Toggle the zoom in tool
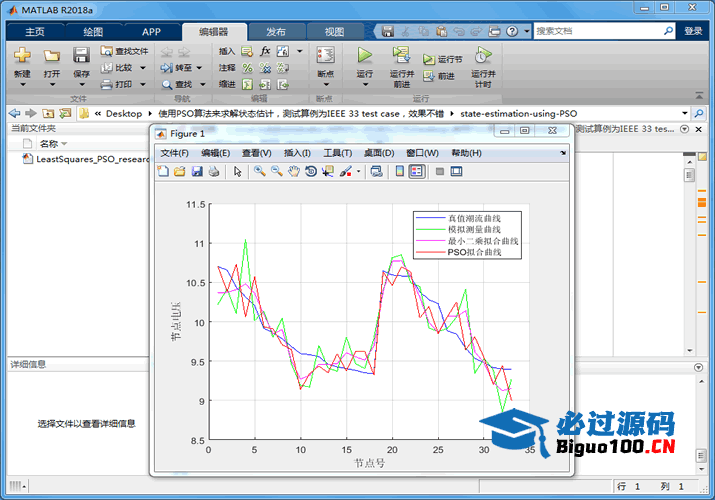715x500 pixels. coord(259,171)
